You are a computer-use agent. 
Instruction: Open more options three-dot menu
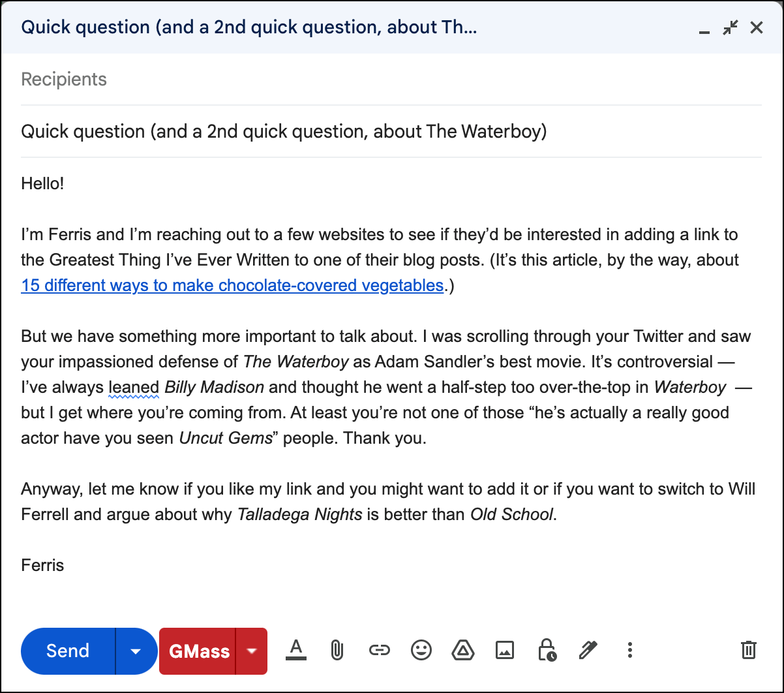pyautogui.click(x=629, y=650)
